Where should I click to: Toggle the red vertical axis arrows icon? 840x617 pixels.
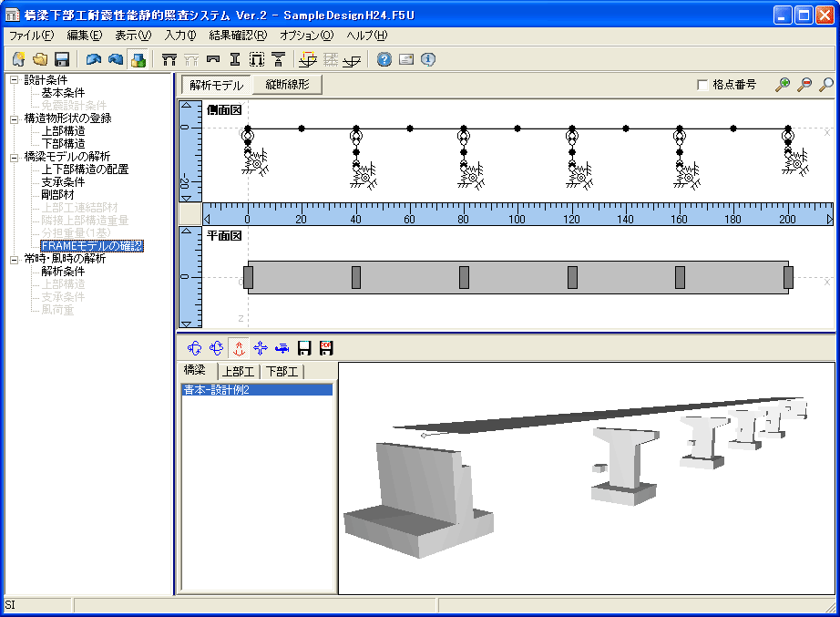239,348
